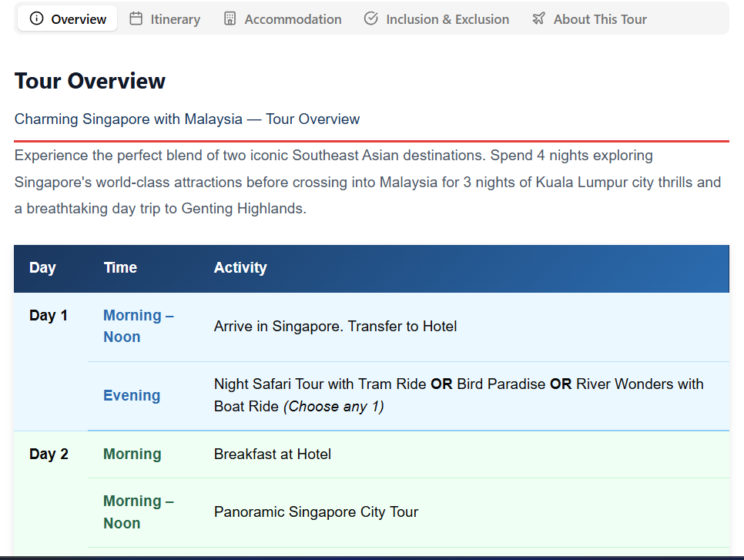Click the Tour Overview heading

90,81
